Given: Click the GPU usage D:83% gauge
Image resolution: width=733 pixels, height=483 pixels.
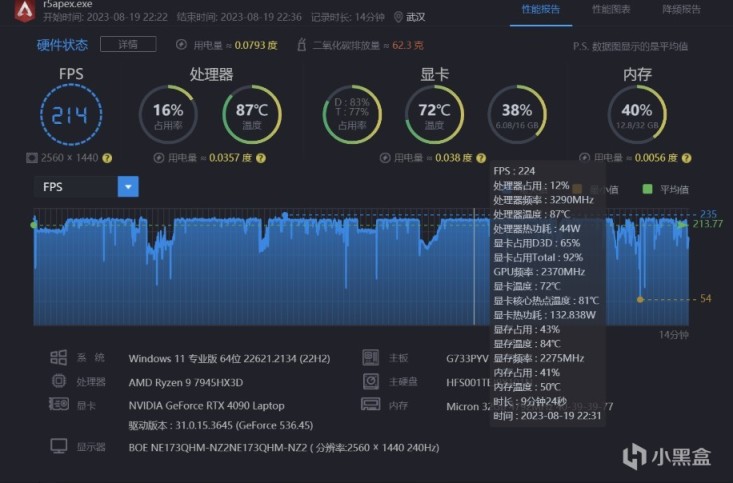Looking at the screenshot, I should point(352,115).
